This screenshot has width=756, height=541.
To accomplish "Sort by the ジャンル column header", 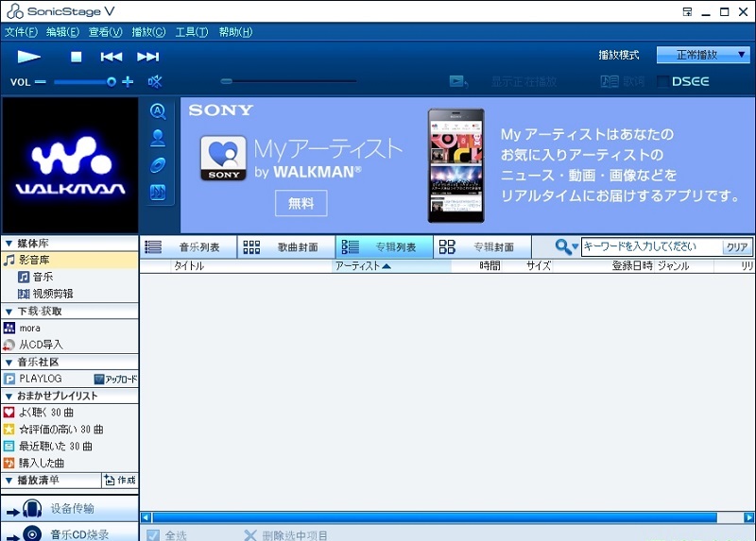I will 684,266.
